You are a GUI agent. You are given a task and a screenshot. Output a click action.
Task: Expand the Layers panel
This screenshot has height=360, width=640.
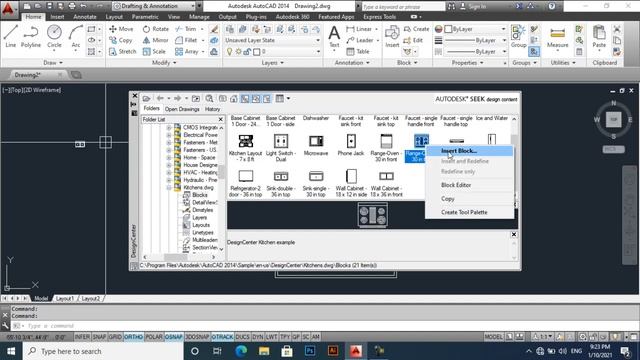tap(273, 63)
